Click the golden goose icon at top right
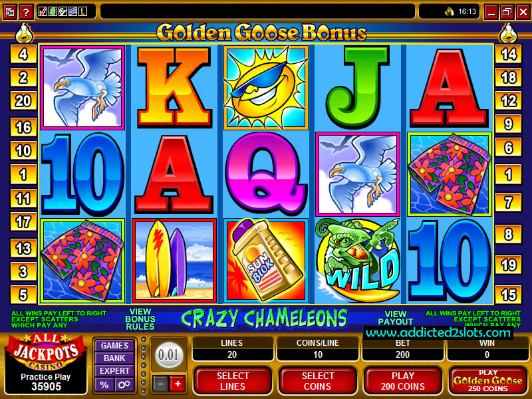The width and height of the screenshot is (532, 399). (x=508, y=33)
